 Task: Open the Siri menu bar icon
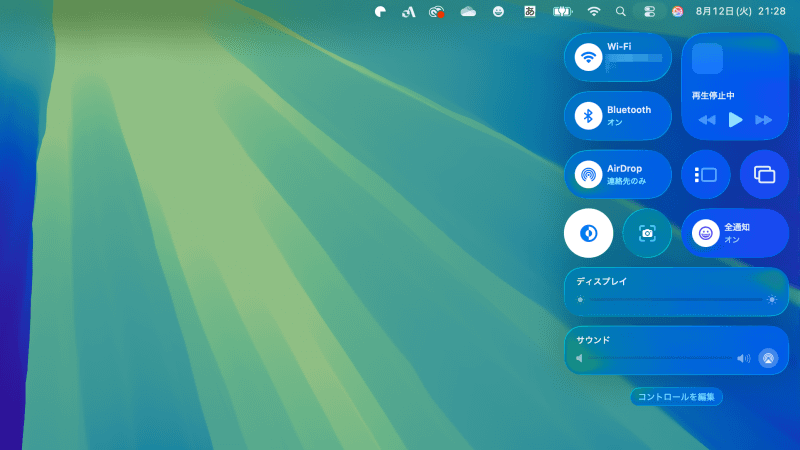(x=677, y=11)
